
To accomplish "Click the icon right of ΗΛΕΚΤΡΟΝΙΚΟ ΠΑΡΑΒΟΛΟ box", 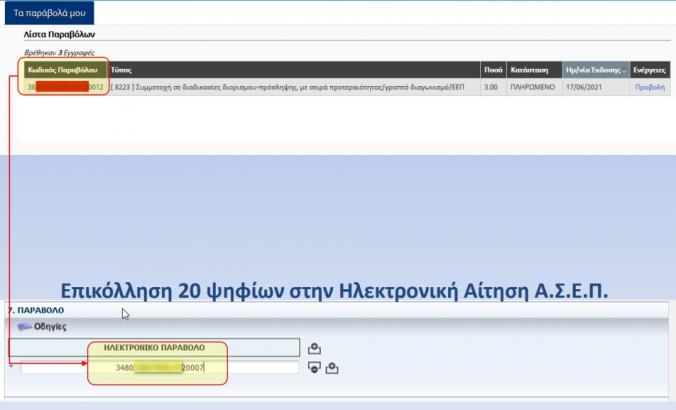I will (x=314, y=348).
